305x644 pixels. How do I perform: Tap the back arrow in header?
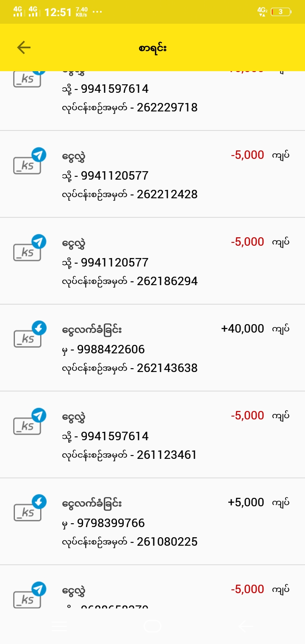pyautogui.click(x=24, y=47)
